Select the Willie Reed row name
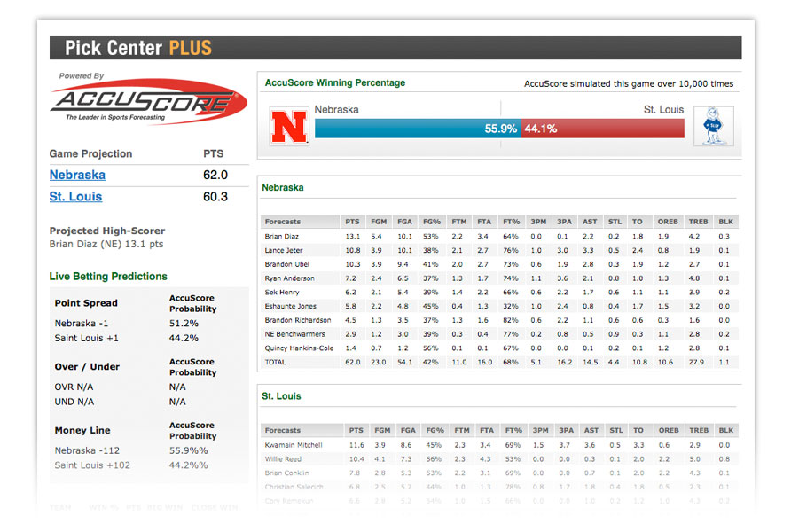Image resolution: width=791 pixels, height=532 pixels. tap(283, 459)
